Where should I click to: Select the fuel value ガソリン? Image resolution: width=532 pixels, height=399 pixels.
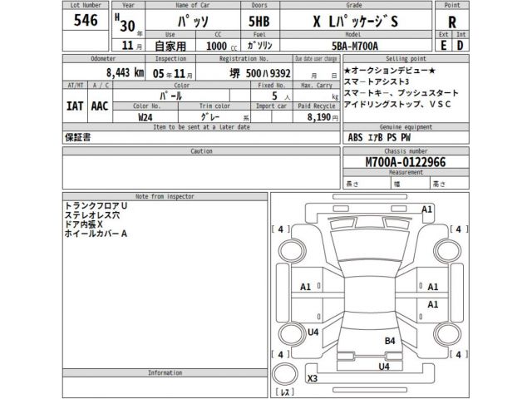[260, 46]
